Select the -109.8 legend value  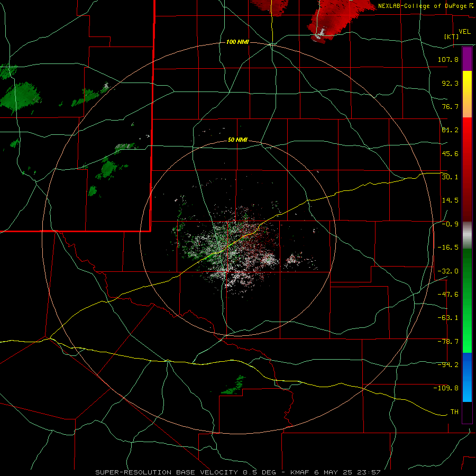point(446,388)
